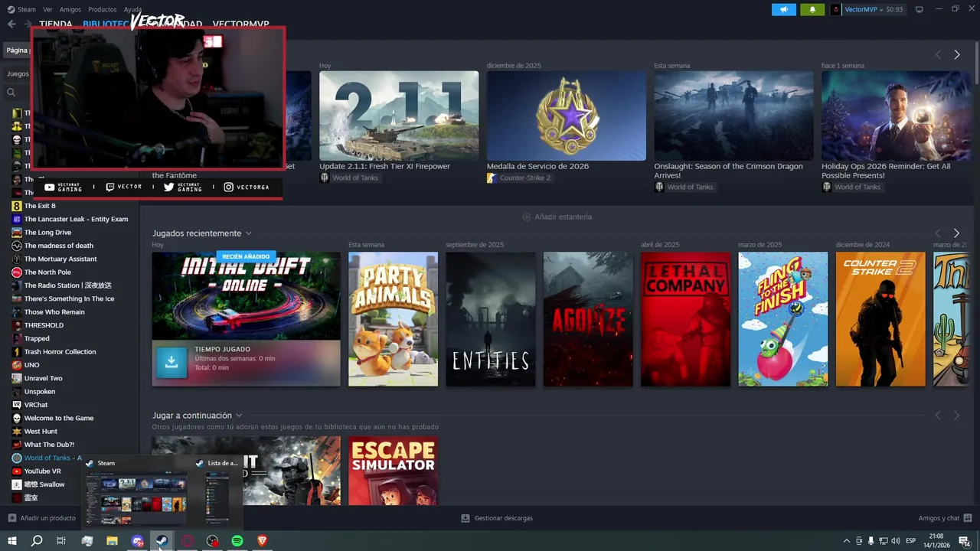
Task: Select the Escape Simulator cover
Action: tap(393, 471)
